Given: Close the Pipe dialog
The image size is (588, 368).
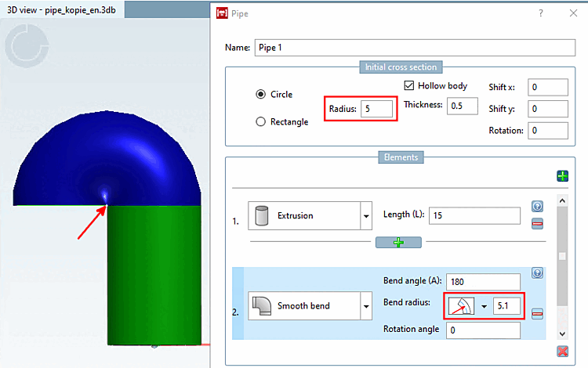Looking at the screenshot, I should pos(573,13).
